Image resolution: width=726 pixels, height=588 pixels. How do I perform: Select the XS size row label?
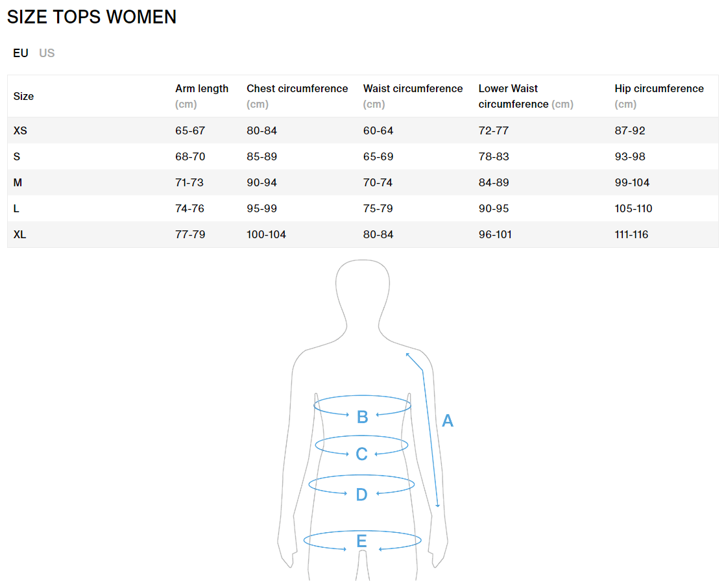20,130
